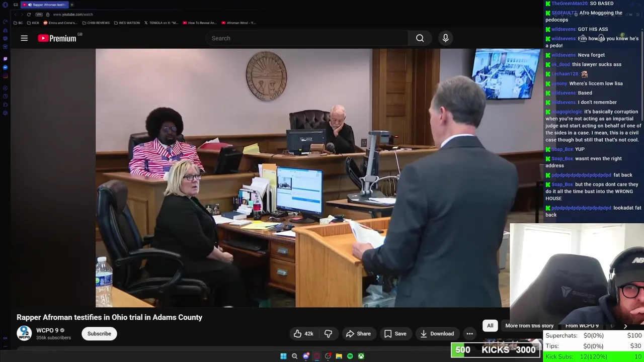Click chat username TheGreenMan20
Screen dimensions: 644x362
tap(570, 4)
